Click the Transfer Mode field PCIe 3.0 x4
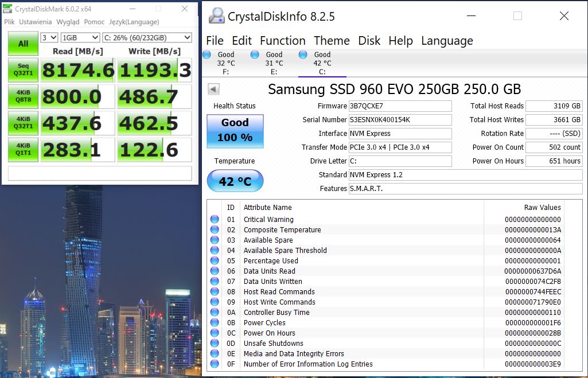Viewport: 588px width, 378px height. pos(400,147)
